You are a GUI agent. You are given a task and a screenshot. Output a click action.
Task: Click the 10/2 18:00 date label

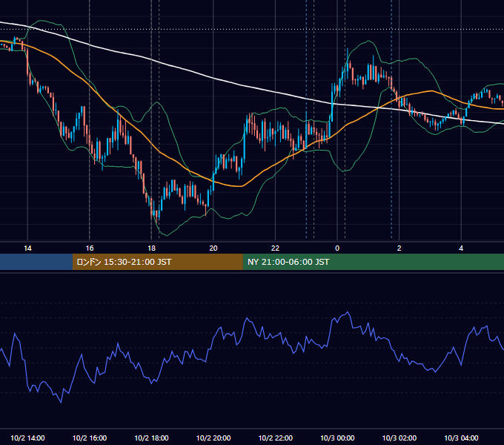click(x=151, y=438)
